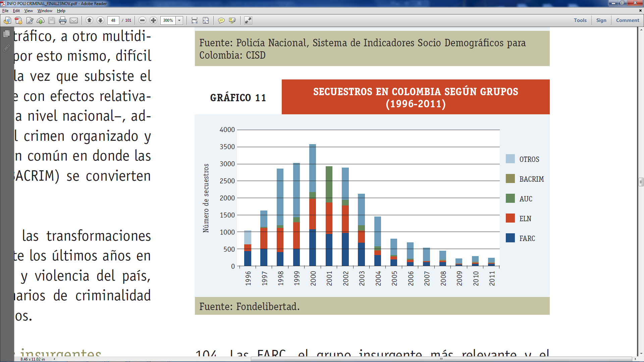The height and width of the screenshot is (362, 644).
Task: Open the Help menu
Action: (61, 11)
